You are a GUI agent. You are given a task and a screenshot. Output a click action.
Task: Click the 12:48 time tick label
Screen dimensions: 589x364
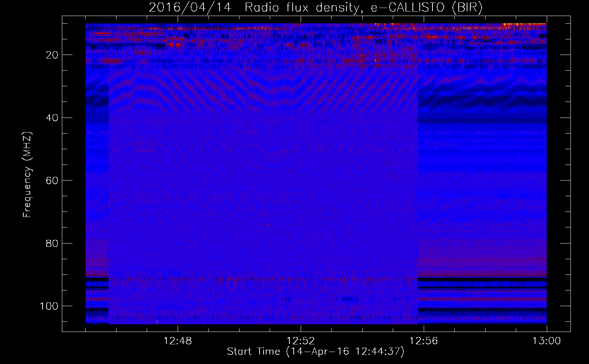click(x=178, y=341)
